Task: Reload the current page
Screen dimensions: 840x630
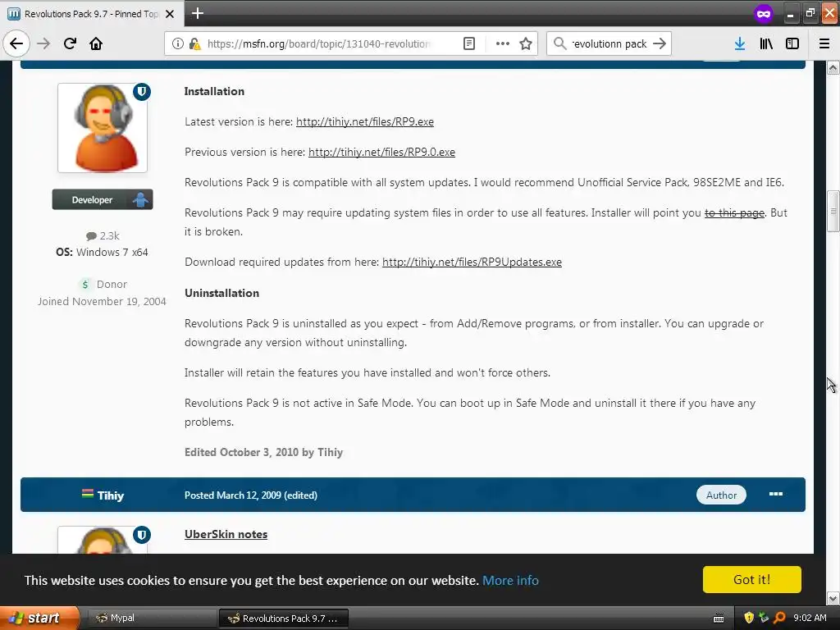Action: (70, 43)
